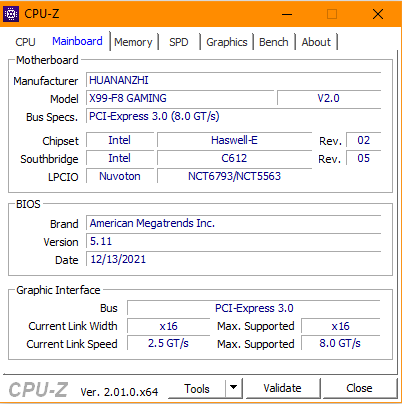Go to the Bench tab
Image resolution: width=402 pixels, height=404 pixels.
pyautogui.click(x=274, y=42)
